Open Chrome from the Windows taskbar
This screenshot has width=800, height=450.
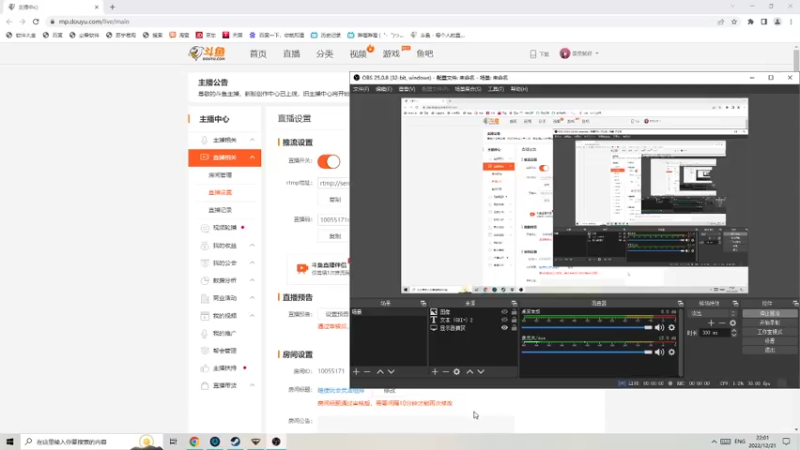(194, 441)
